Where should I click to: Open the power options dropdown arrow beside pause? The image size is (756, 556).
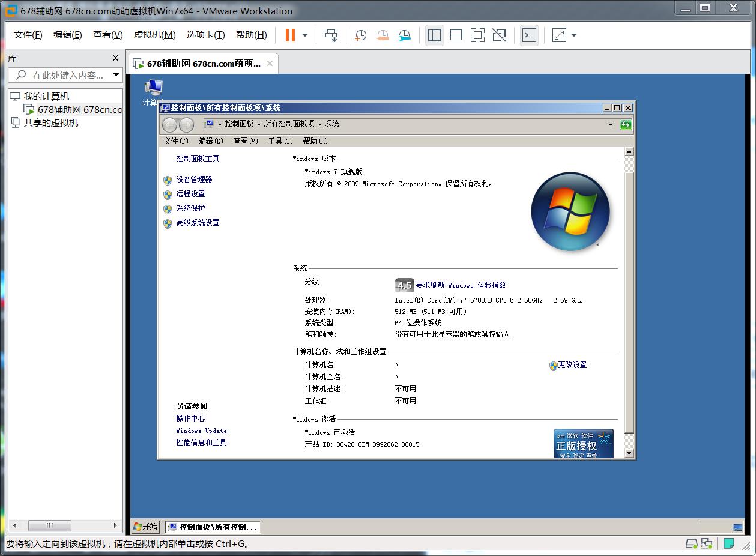pyautogui.click(x=305, y=35)
